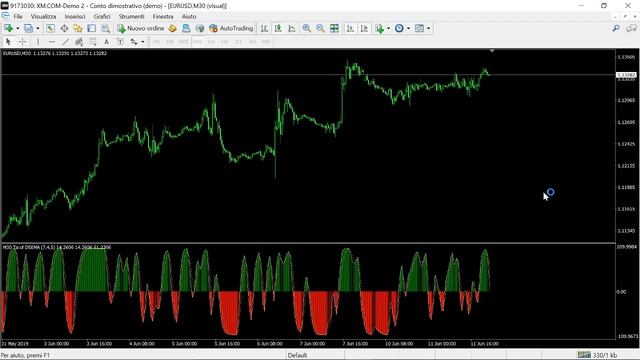Tile chart windows with grid icon
This screenshot has width=640, height=360.
click(334, 28)
